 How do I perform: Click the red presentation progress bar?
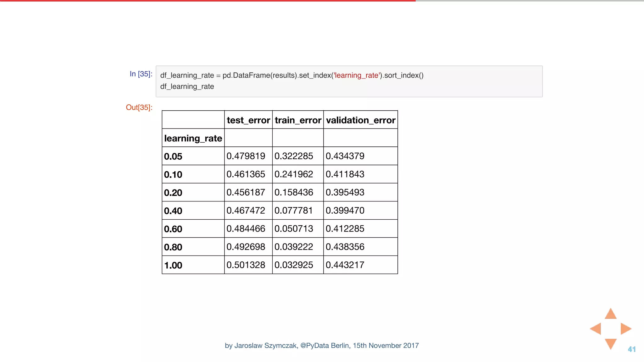208,1
